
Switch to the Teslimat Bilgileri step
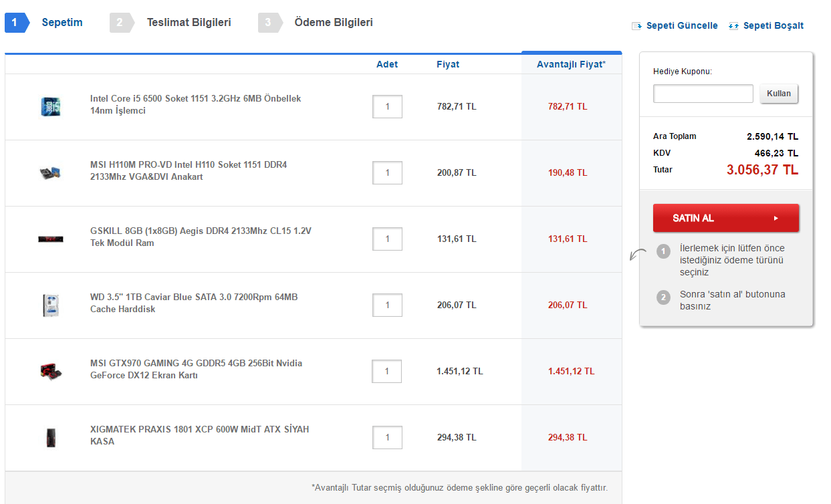(189, 23)
